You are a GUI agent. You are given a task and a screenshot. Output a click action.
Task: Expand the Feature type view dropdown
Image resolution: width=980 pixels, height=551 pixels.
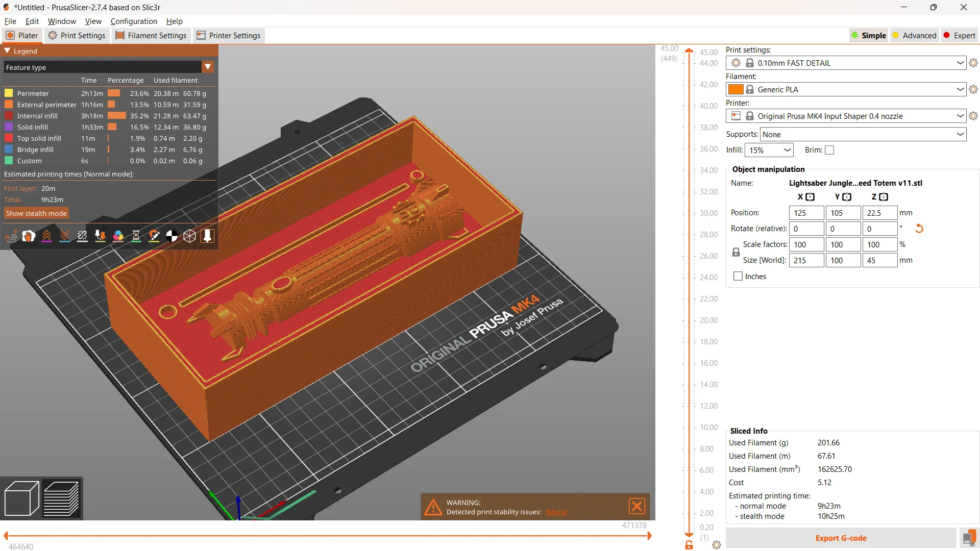click(208, 67)
